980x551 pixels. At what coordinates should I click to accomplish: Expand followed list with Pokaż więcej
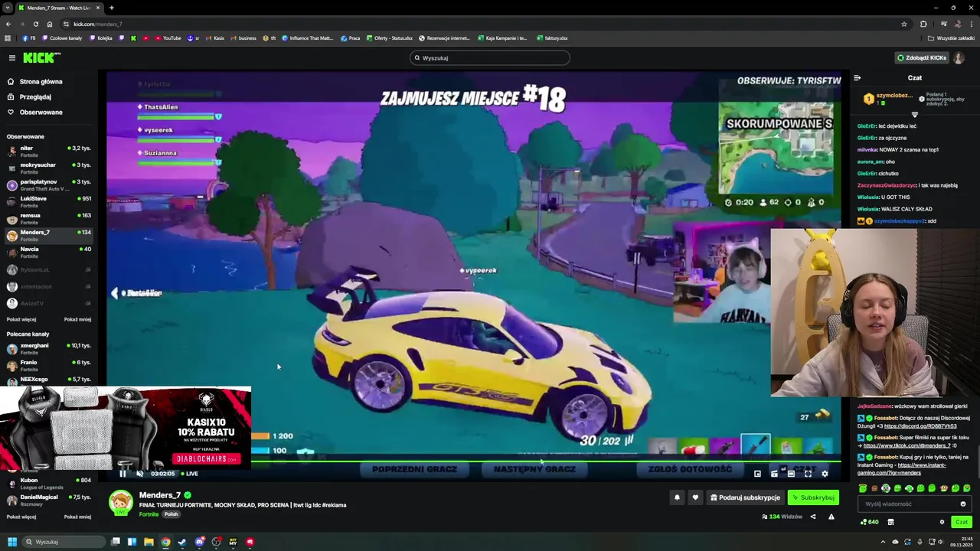tap(21, 319)
